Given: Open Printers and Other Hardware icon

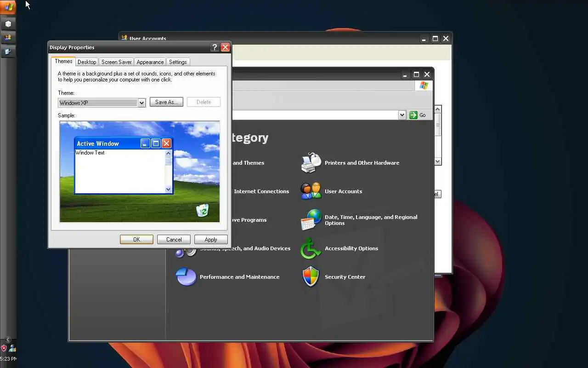Looking at the screenshot, I should point(311,162).
